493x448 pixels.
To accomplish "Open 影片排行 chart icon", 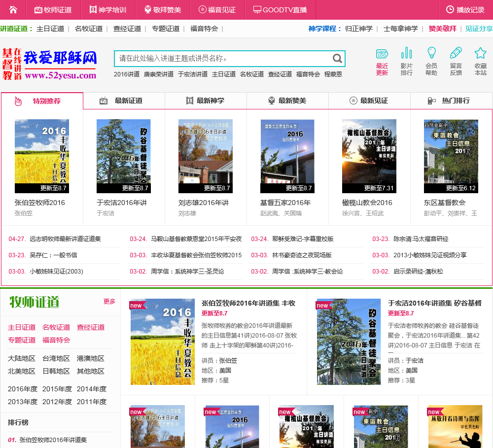I will click(407, 61).
